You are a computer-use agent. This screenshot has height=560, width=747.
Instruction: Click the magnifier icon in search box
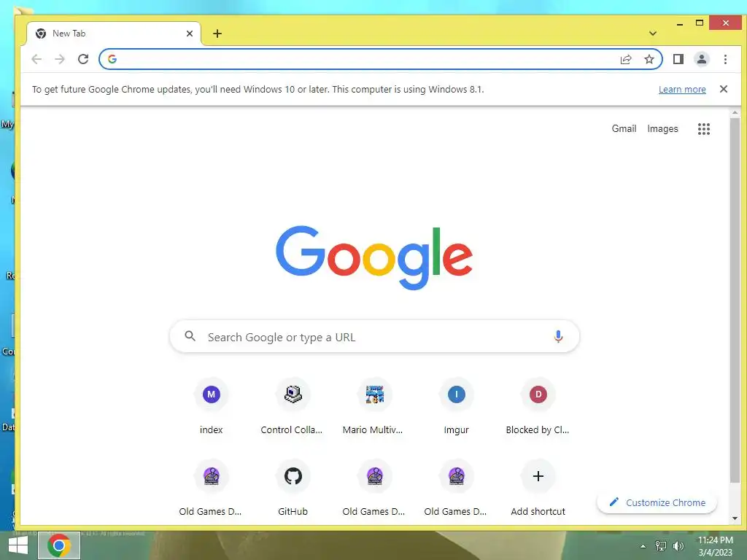click(190, 336)
